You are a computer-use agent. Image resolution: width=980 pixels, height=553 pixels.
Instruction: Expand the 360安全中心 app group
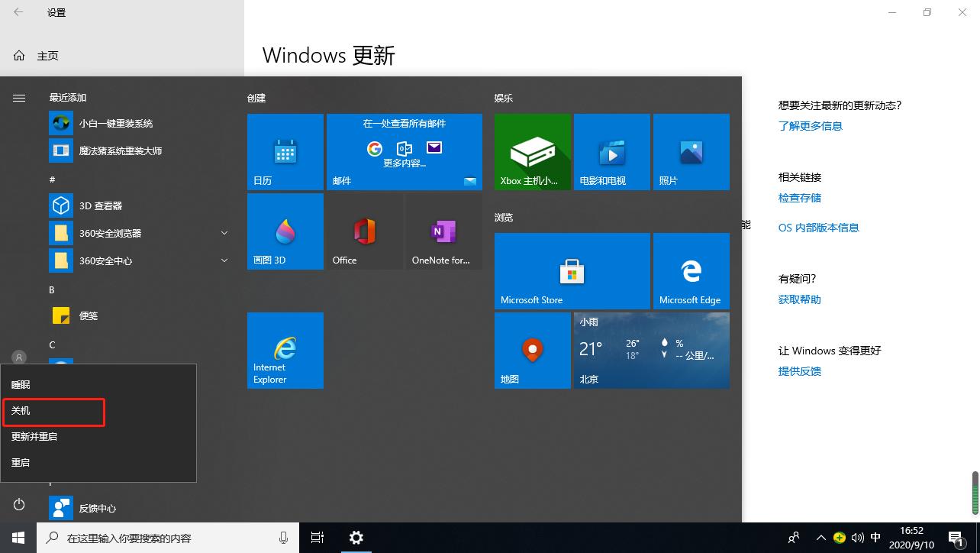[224, 260]
